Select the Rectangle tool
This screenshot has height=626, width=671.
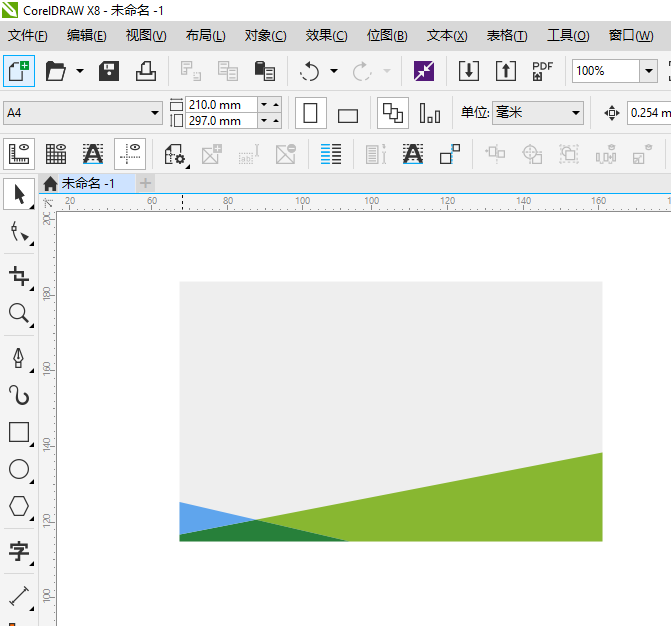tap(19, 432)
